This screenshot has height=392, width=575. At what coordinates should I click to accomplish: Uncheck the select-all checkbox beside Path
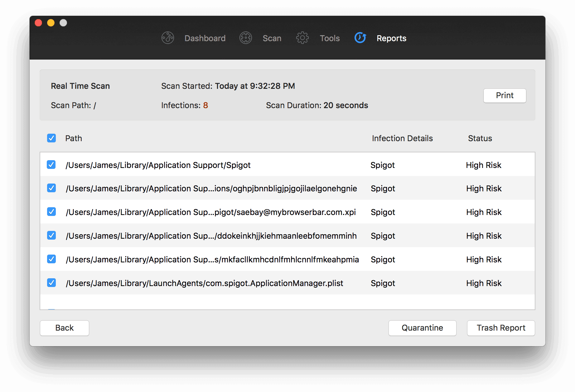pos(51,138)
